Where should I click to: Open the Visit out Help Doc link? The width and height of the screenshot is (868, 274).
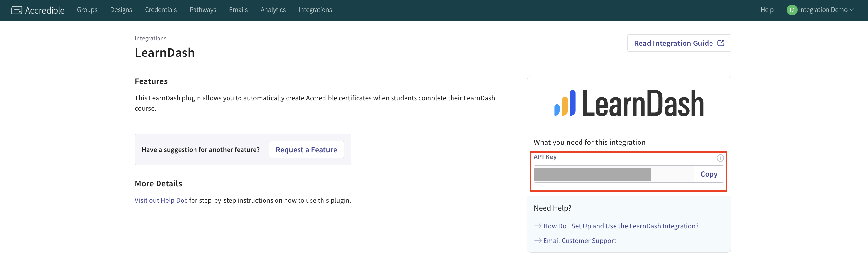tap(161, 200)
